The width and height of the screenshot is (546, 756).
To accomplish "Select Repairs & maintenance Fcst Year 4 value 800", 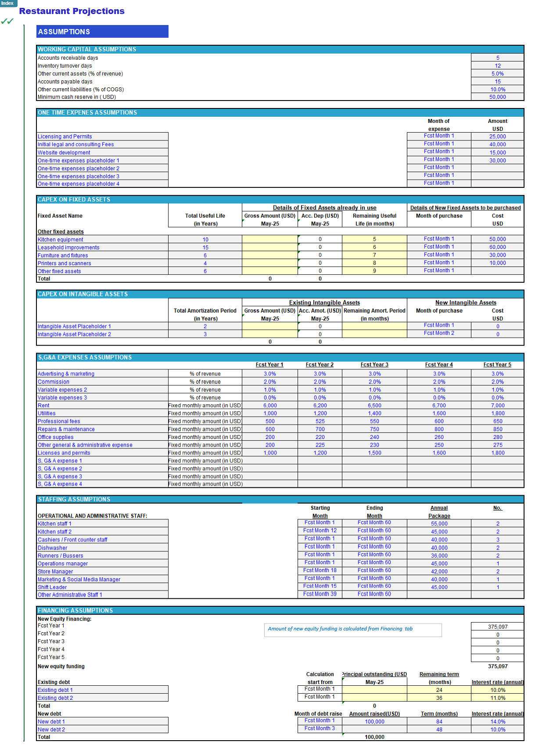I will click(x=439, y=429).
